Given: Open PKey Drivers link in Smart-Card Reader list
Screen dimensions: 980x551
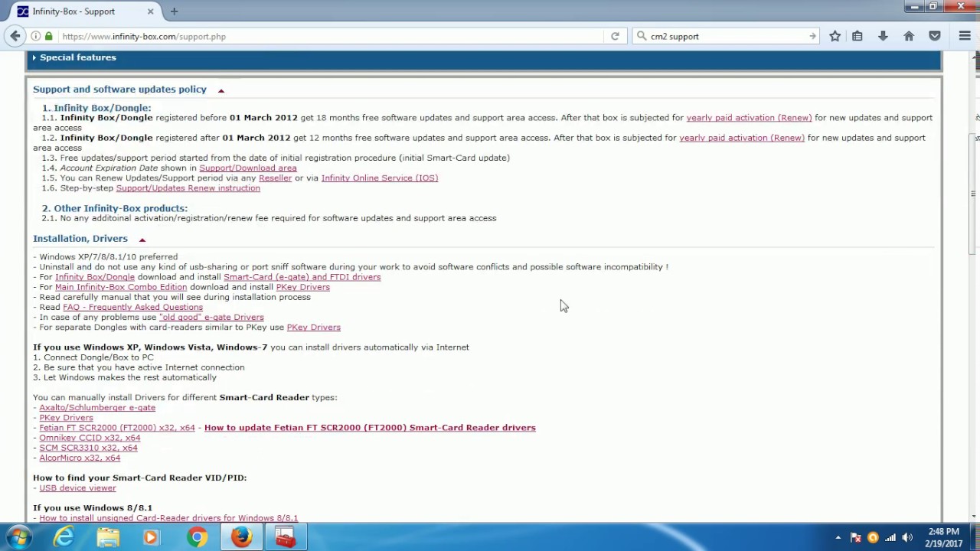Looking at the screenshot, I should 66,418.
